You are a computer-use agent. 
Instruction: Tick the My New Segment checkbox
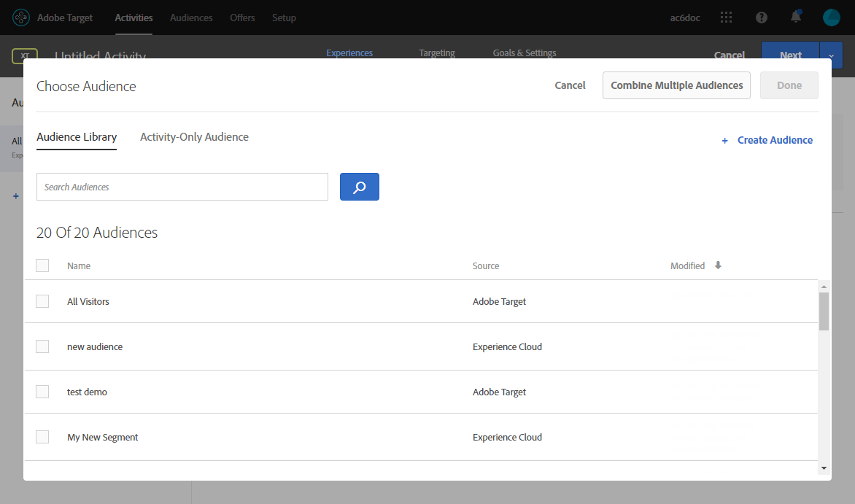click(42, 437)
